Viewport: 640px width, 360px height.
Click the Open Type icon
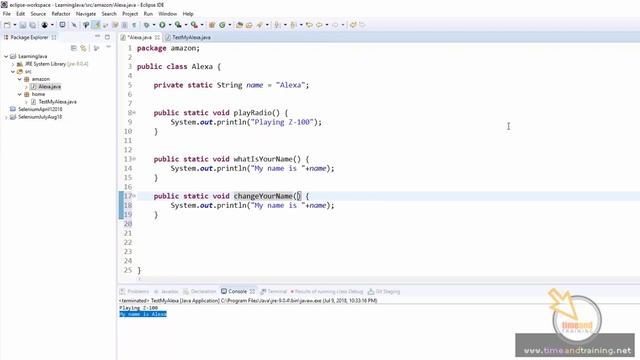click(x=240, y=25)
